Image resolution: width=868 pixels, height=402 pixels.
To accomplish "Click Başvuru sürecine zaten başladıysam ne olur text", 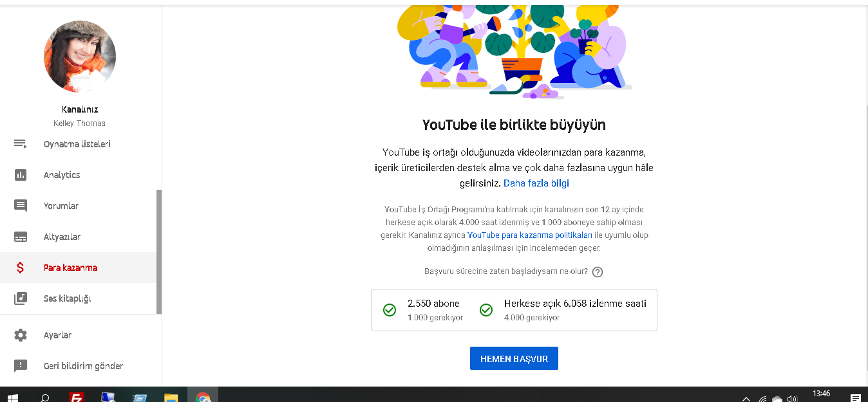I will (x=506, y=271).
